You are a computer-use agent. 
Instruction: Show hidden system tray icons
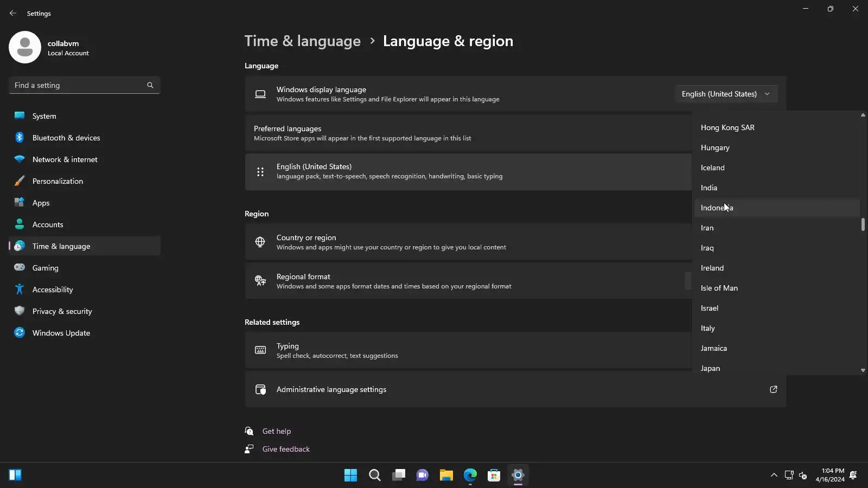pos(774,476)
